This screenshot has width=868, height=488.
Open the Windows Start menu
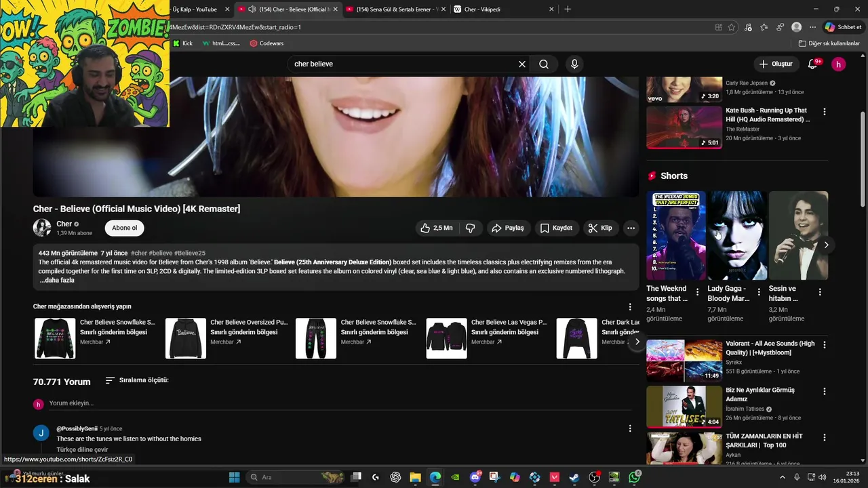point(235,477)
